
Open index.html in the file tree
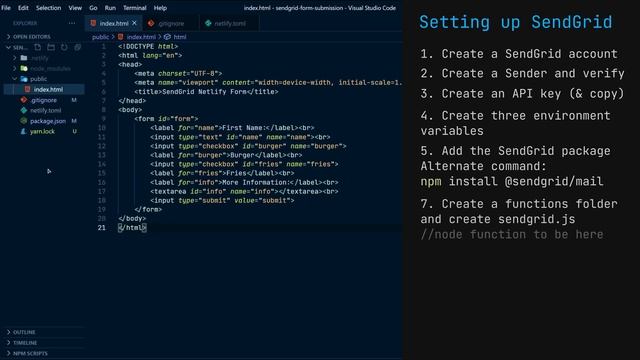[48, 89]
